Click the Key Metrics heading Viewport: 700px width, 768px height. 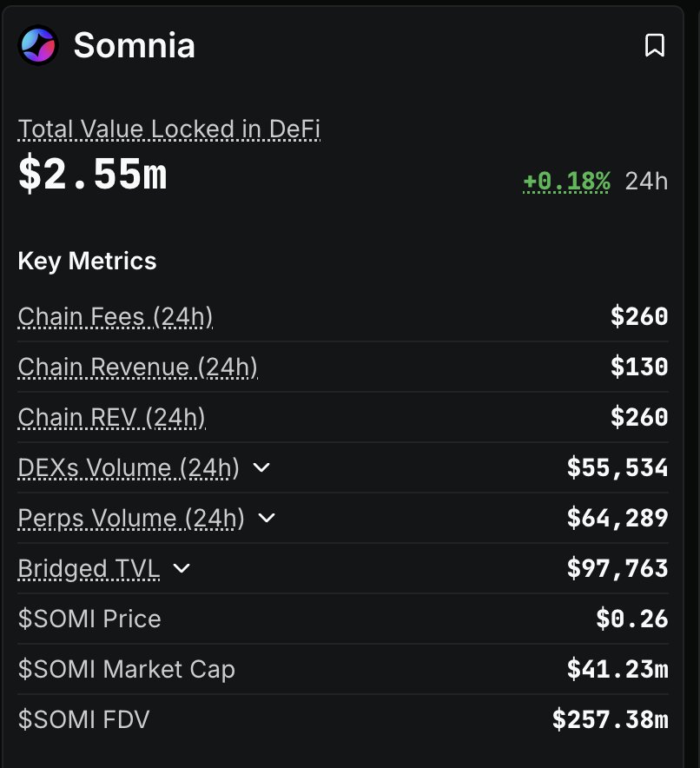[x=87, y=261]
